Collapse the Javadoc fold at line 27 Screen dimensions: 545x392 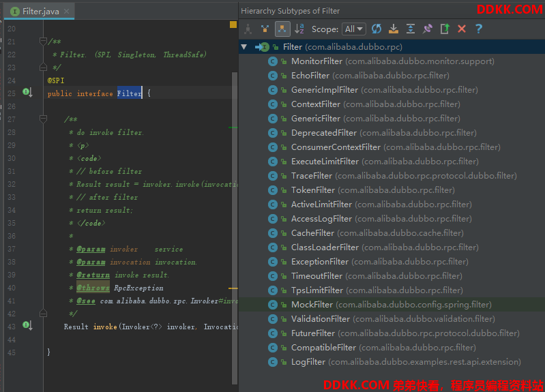(43, 119)
